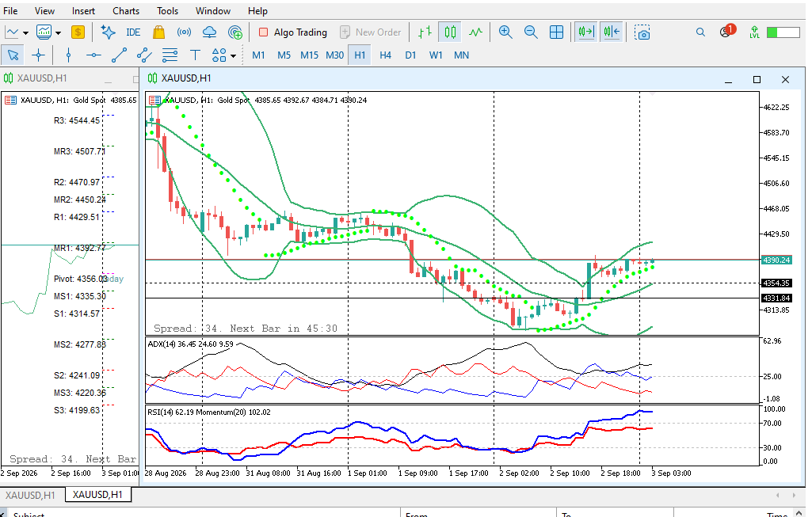Arrange chart windows as tiles grid

(556, 32)
